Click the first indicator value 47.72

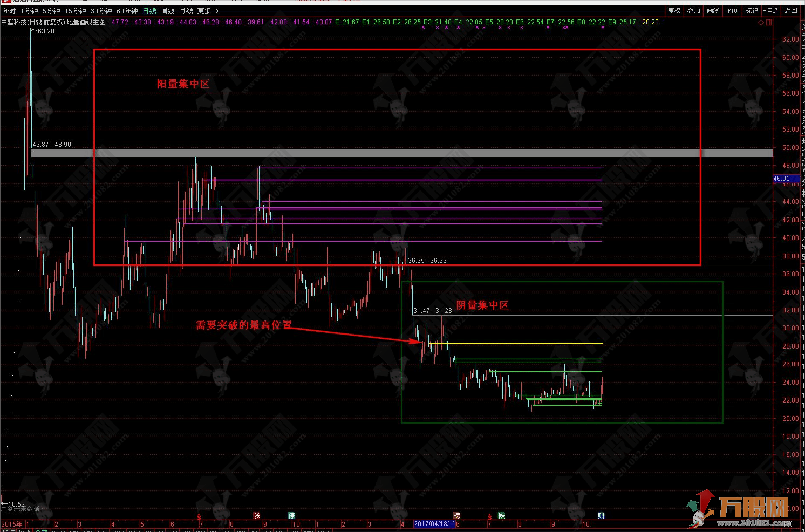pyautogui.click(x=120, y=22)
